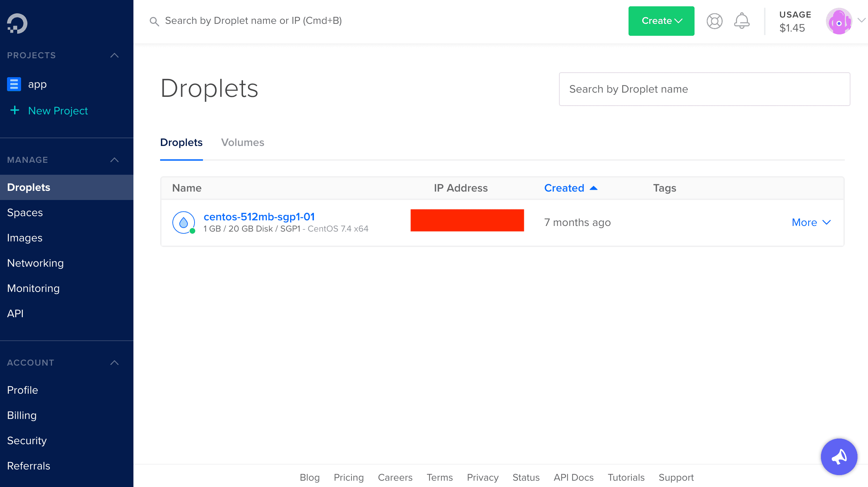Expand the More menu for the droplet
Screen dimensions: 868x487
click(811, 222)
